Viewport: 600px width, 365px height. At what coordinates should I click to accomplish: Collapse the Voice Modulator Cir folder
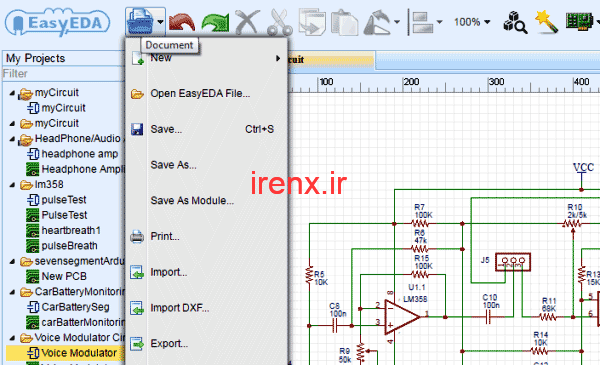coord(12,338)
